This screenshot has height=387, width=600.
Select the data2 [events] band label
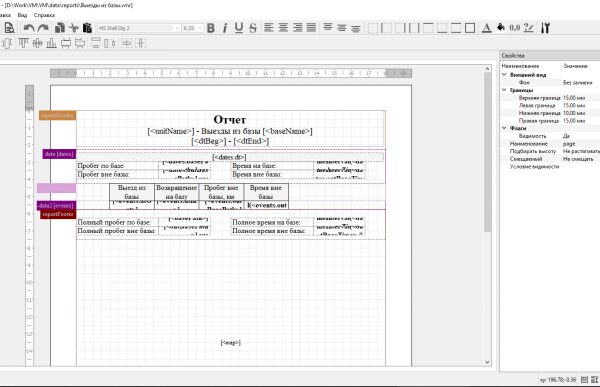56,206
